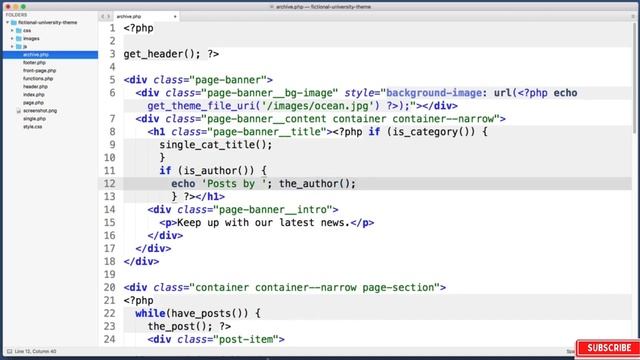
Task: Open page.php from the sidebar
Action: [x=33, y=102]
